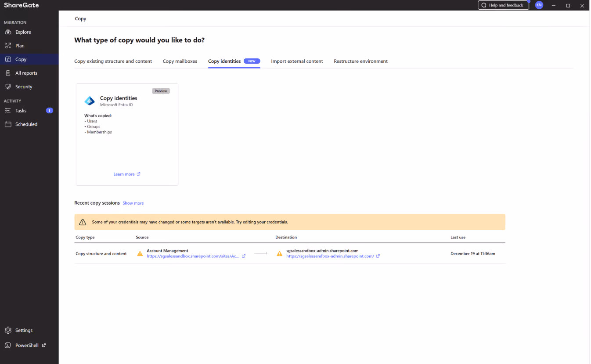Image resolution: width=591 pixels, height=364 pixels.
Task: Click the Settings gear icon
Action: click(8, 330)
